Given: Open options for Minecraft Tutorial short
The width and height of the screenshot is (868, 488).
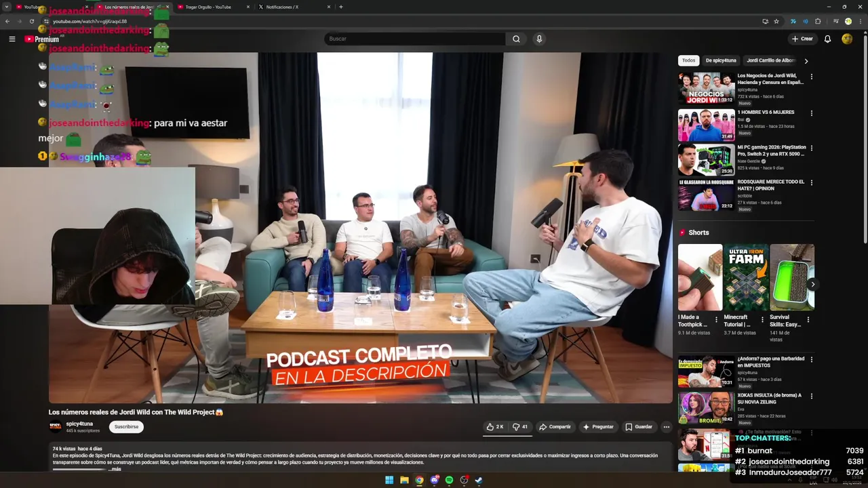Looking at the screenshot, I should (x=762, y=320).
